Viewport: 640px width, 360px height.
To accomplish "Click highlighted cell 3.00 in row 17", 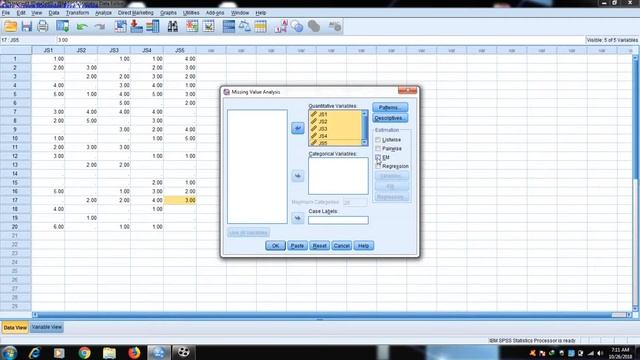I will 180,200.
